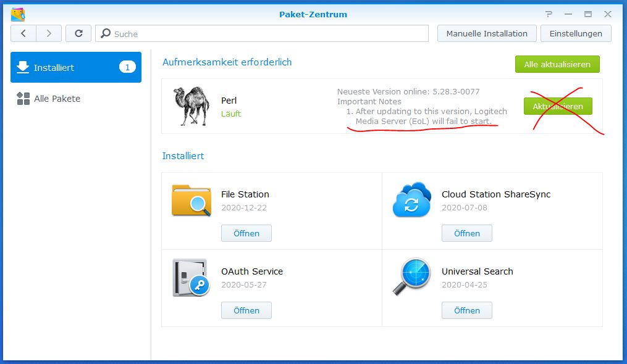Open Cloud Station ShareSync with Öffnen
Screen dimensions: 627x364
466,233
